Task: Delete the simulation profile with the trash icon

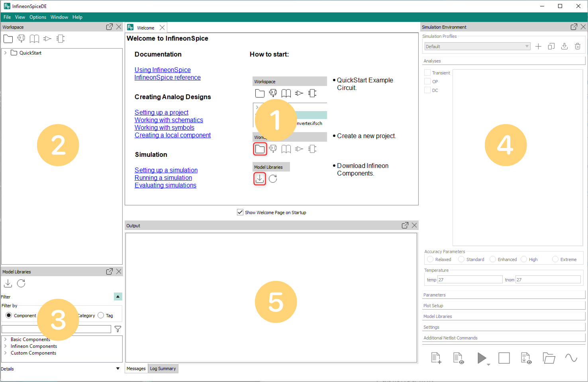Action: 578,47
